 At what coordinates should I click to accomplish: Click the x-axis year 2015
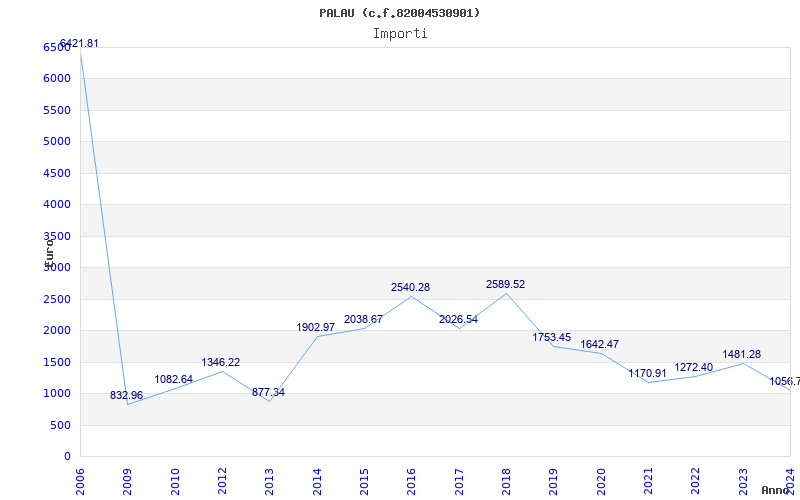364,482
